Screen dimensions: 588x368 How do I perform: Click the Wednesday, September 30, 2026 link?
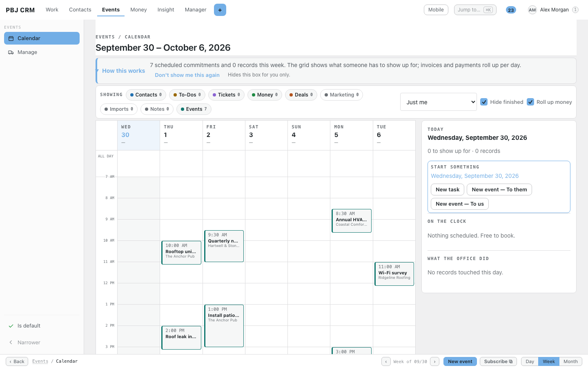click(x=474, y=176)
